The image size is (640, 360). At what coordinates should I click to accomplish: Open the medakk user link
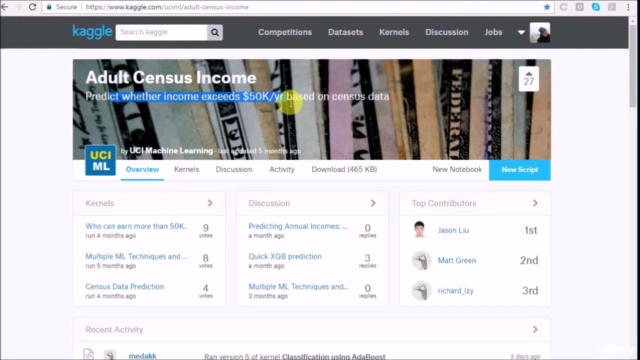[x=142, y=356]
